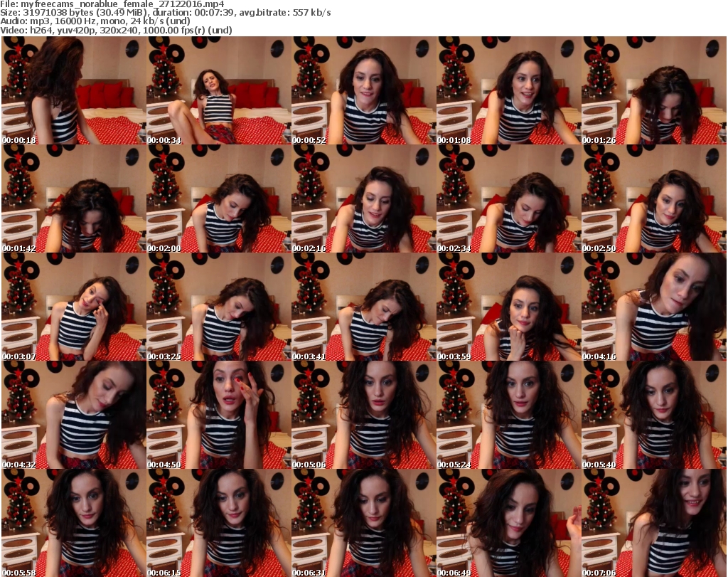Select the thumbnail stamped 00:03:41

(x=363, y=307)
